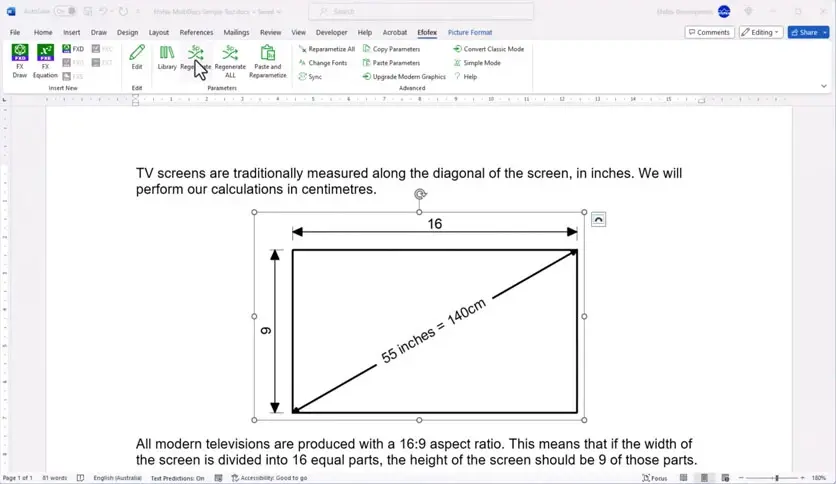Image resolution: width=836 pixels, height=484 pixels.
Task: Click Accessibility: Good to go
Action: (269, 478)
